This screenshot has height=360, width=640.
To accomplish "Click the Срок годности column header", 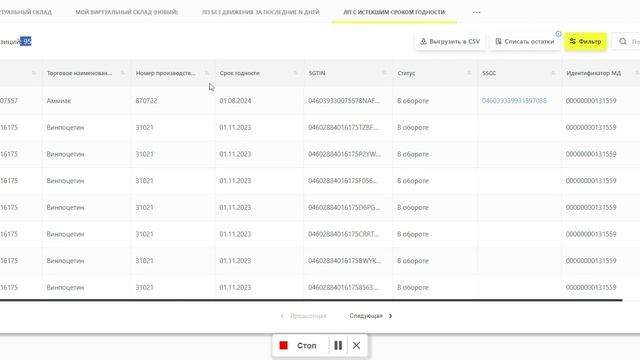I will 240,73.
